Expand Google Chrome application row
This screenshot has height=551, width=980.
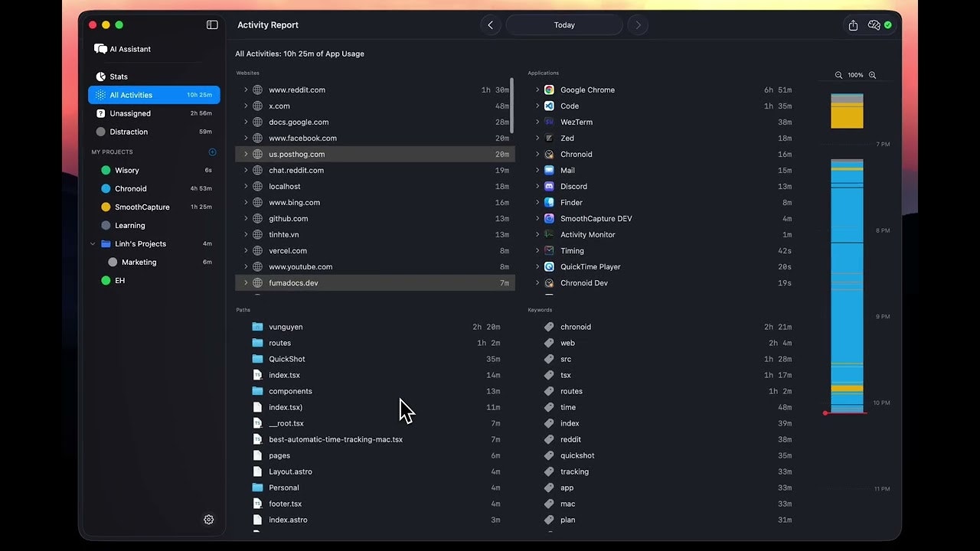tap(537, 90)
